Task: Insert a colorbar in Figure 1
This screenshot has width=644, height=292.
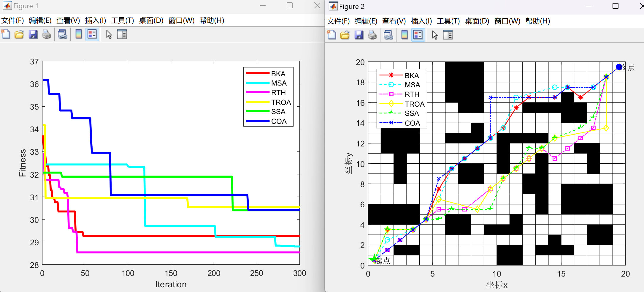Action: coord(79,34)
